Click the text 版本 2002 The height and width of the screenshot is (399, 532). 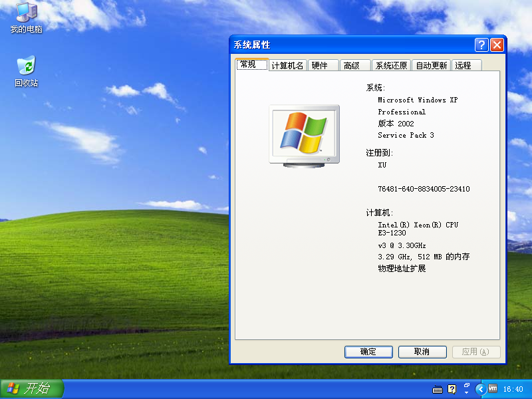coord(396,124)
